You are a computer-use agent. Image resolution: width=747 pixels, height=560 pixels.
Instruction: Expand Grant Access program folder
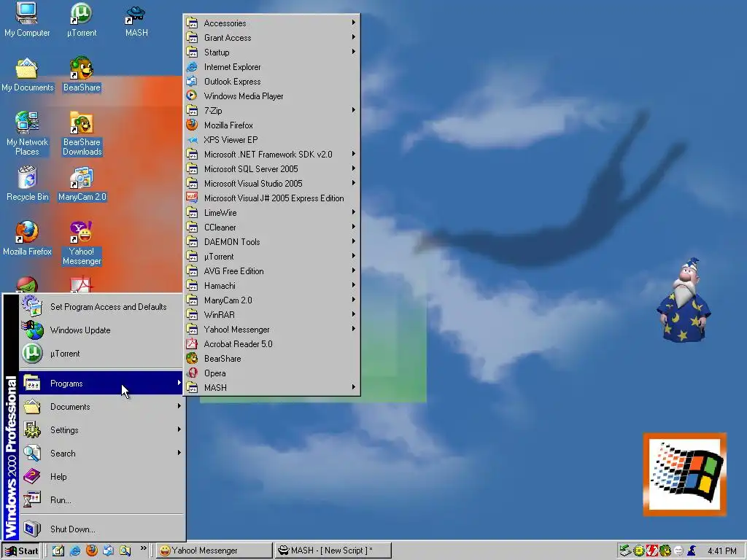(271, 38)
